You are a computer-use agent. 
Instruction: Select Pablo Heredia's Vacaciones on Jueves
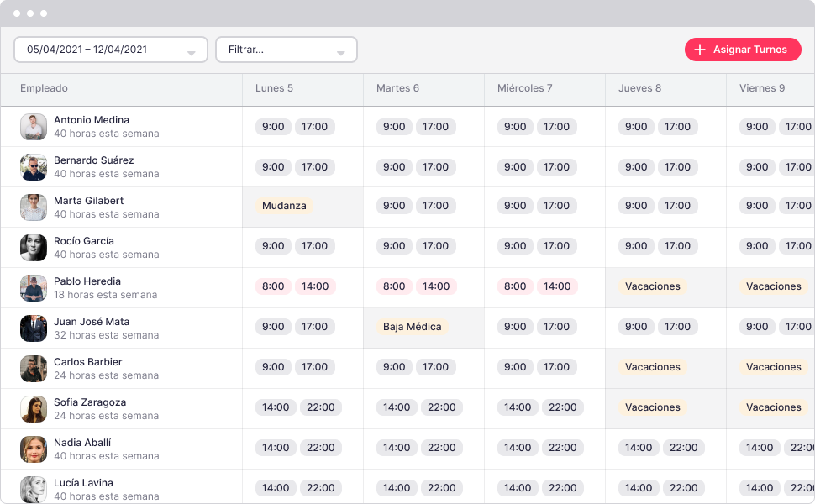[652, 286]
